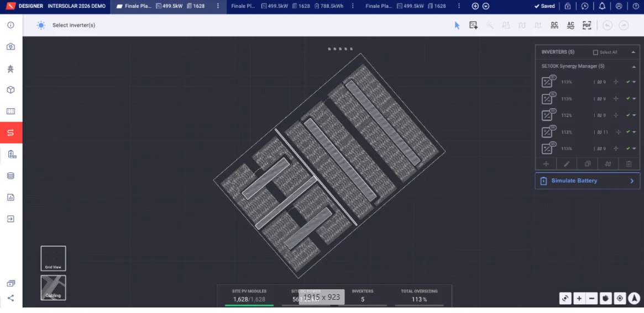Expand inverter 04 row dropdown arrow
The height and width of the screenshot is (313, 644).
634,132
